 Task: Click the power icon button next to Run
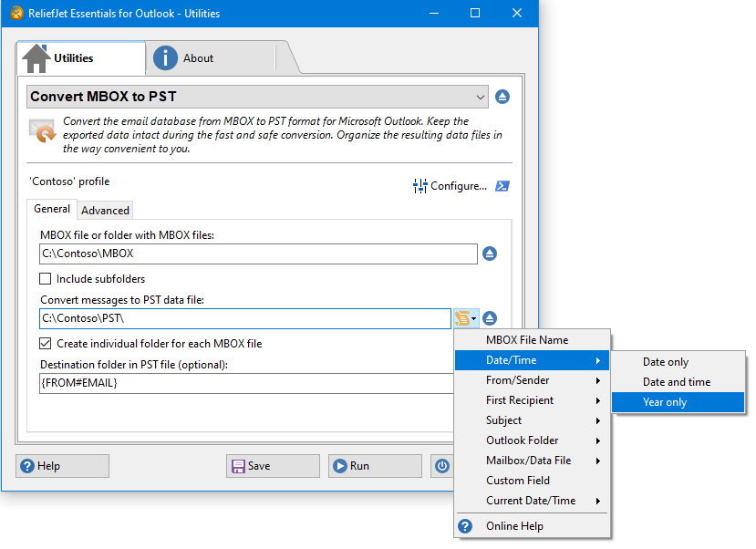pos(442,466)
